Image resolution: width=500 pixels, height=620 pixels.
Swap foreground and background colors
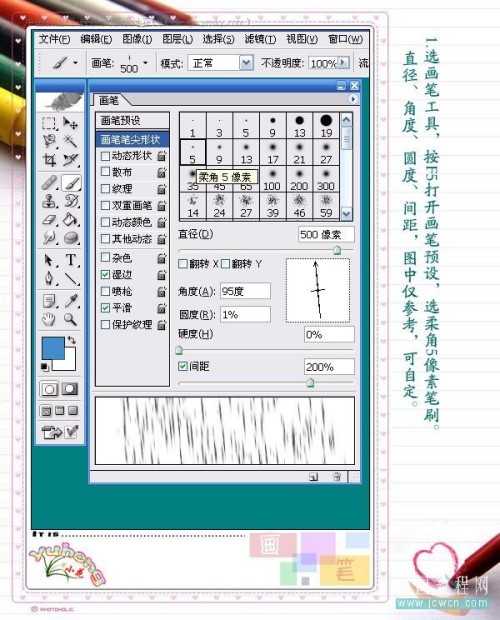[x=72, y=340]
